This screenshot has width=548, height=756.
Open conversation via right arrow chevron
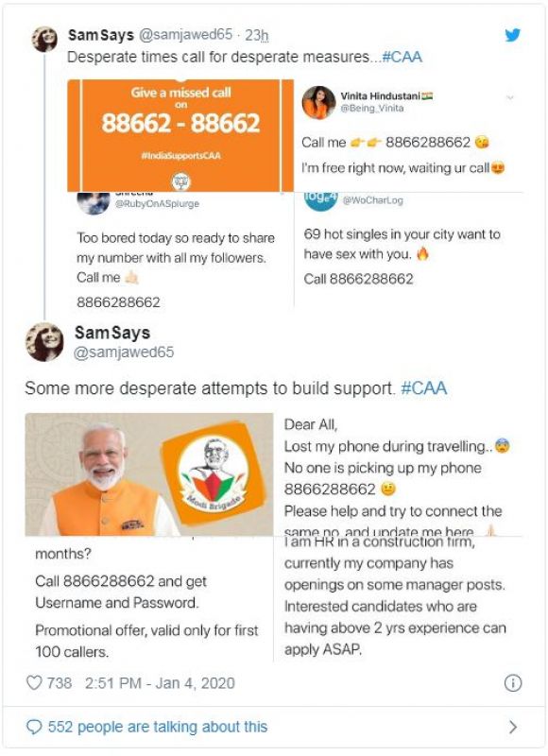coord(513,727)
